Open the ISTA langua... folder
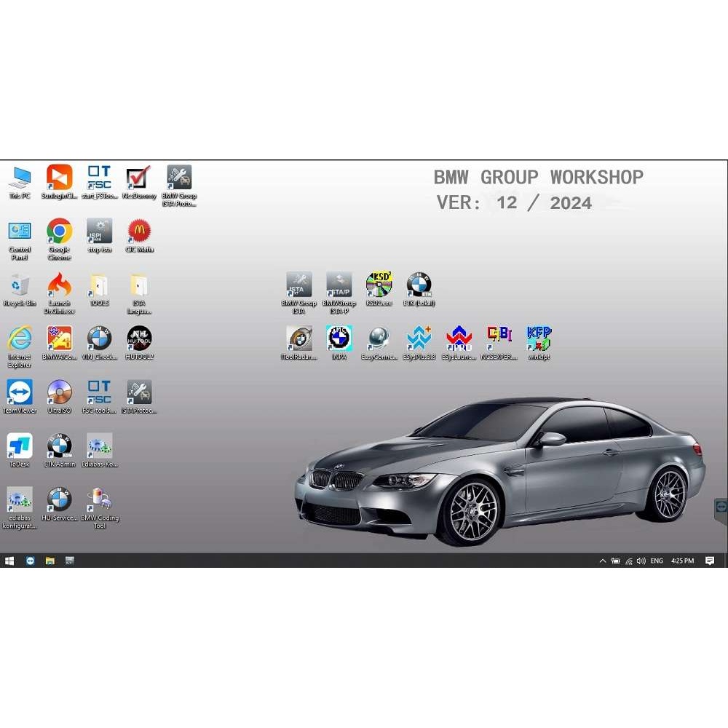 (x=139, y=293)
